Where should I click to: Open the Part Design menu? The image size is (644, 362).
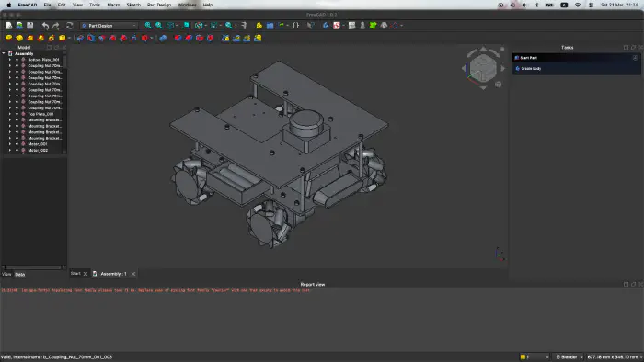(159, 5)
